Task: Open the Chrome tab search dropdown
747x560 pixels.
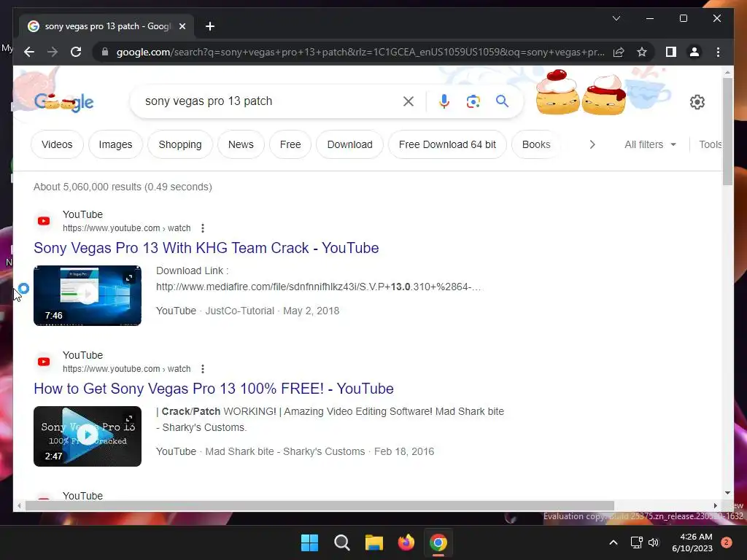Action: (x=616, y=18)
